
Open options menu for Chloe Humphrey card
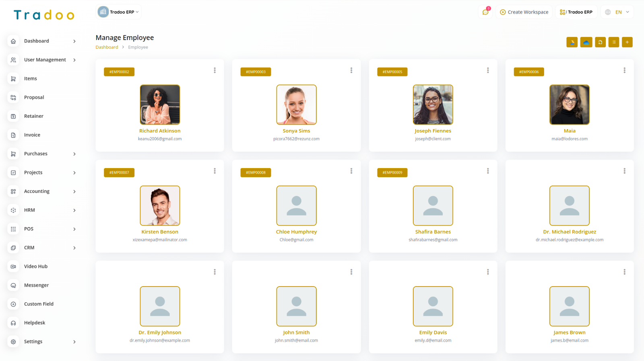coord(351,171)
